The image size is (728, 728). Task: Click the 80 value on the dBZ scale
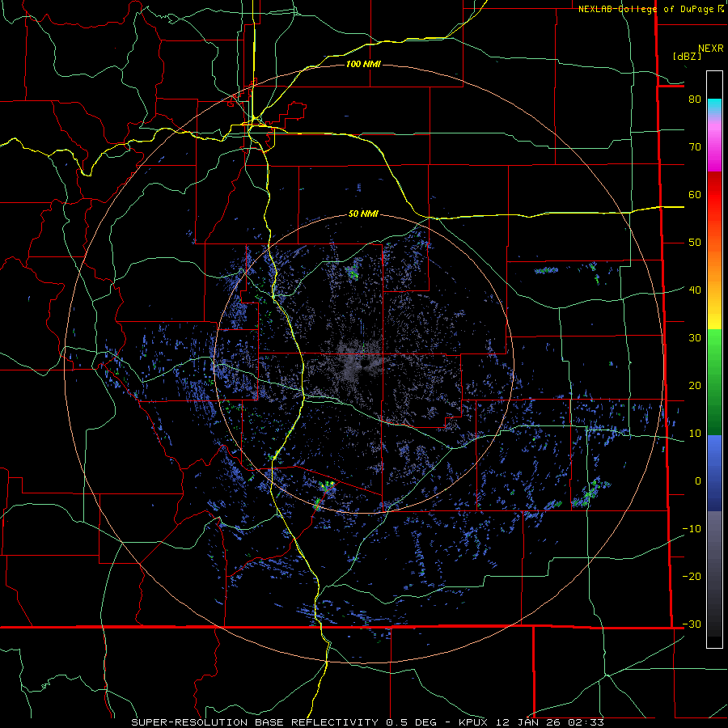[695, 99]
